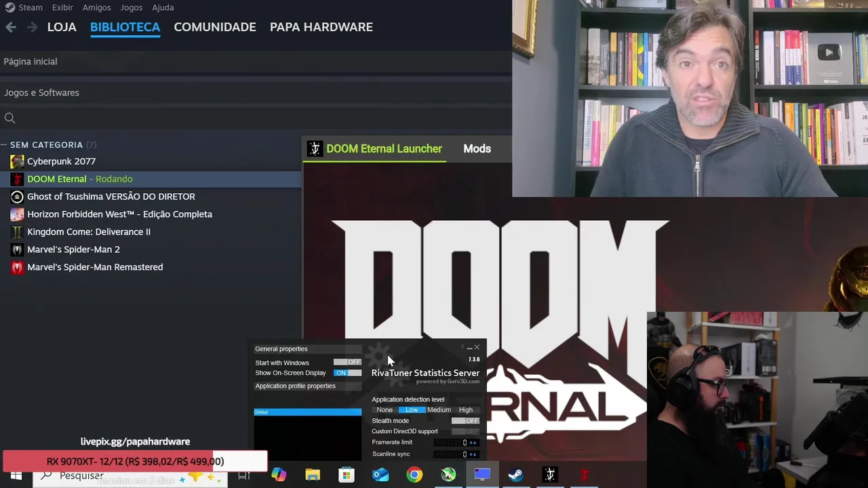This screenshot has height=488, width=868.
Task: Set application detection level to None
Action: [x=384, y=410]
